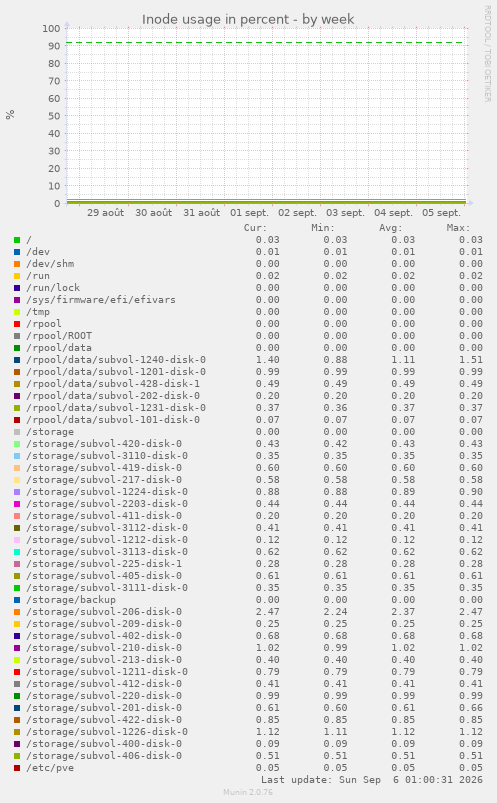497x803 pixels.
Task: Click the Avg: column header
Action: click(x=390, y=228)
